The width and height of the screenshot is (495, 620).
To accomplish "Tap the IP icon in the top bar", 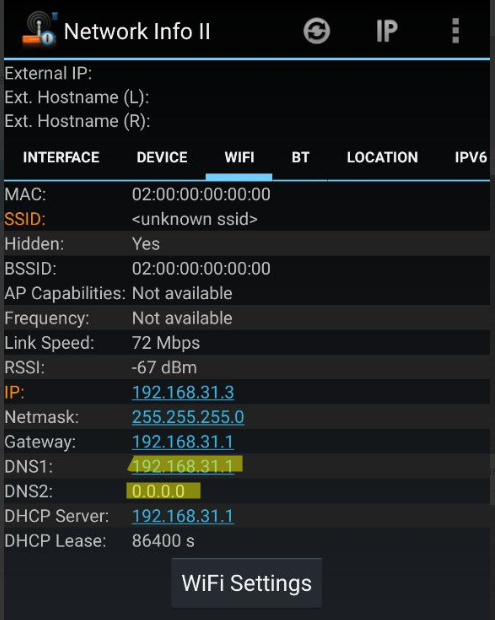I will point(386,31).
